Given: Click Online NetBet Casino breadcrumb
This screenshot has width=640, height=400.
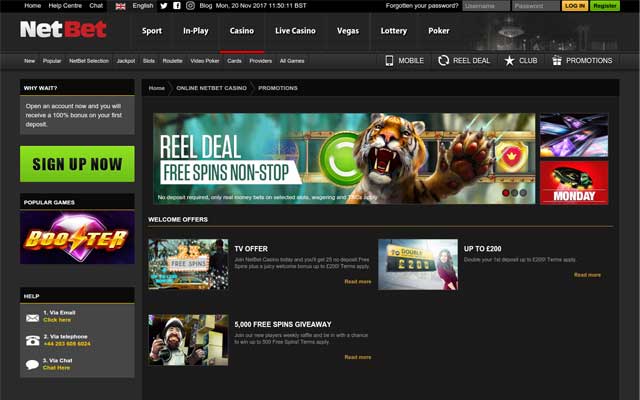Looking at the screenshot, I should (211, 88).
